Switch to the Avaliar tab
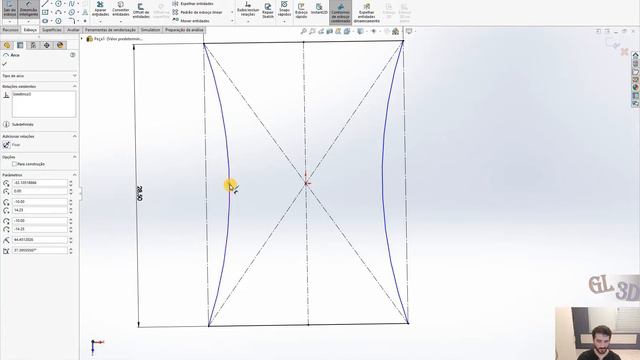The image size is (640, 360). (73, 30)
